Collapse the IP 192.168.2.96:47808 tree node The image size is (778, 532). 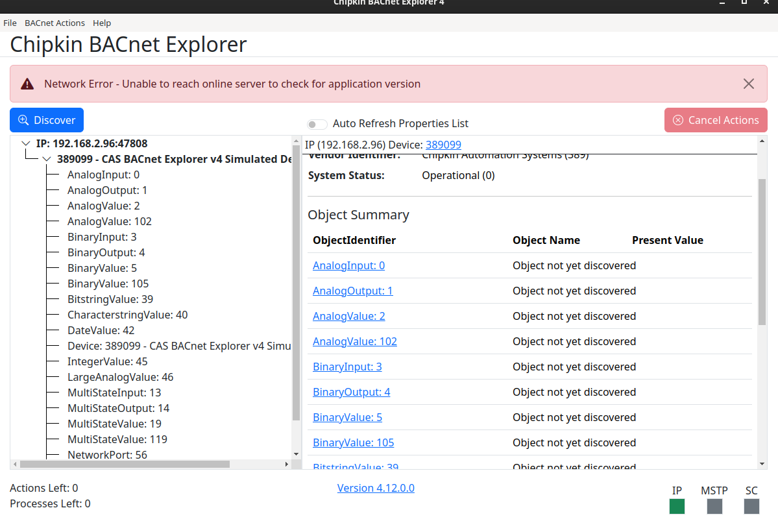26,143
